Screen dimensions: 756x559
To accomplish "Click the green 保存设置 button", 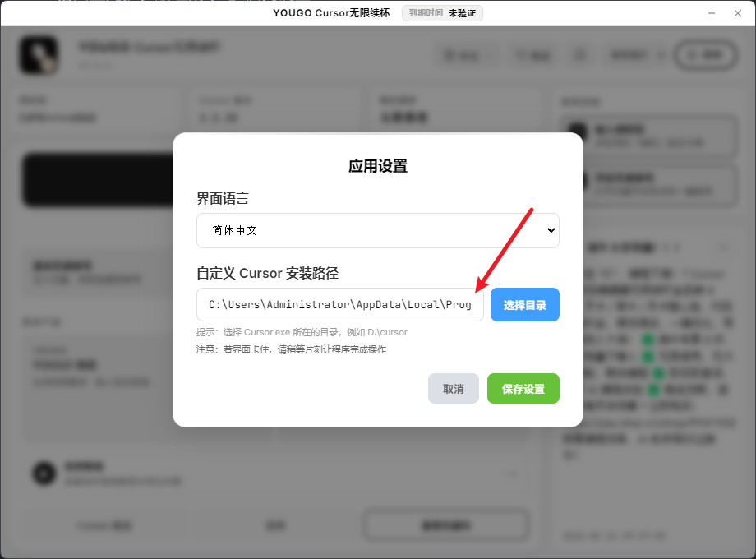I will 523,388.
